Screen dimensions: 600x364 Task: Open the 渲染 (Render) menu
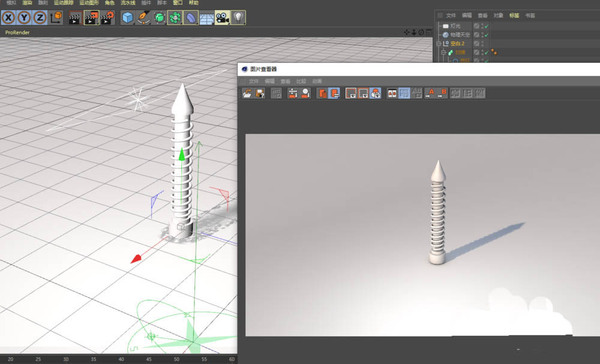tap(27, 2)
